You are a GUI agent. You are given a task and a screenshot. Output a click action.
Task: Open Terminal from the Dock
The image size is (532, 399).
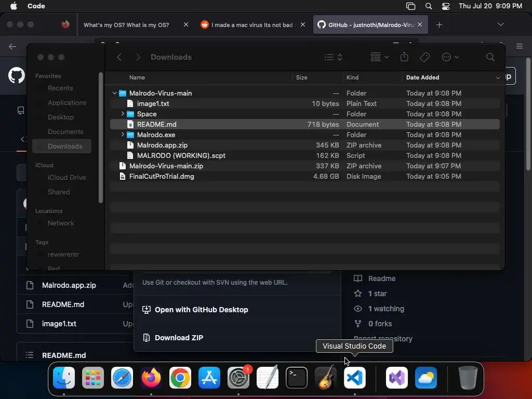click(297, 378)
